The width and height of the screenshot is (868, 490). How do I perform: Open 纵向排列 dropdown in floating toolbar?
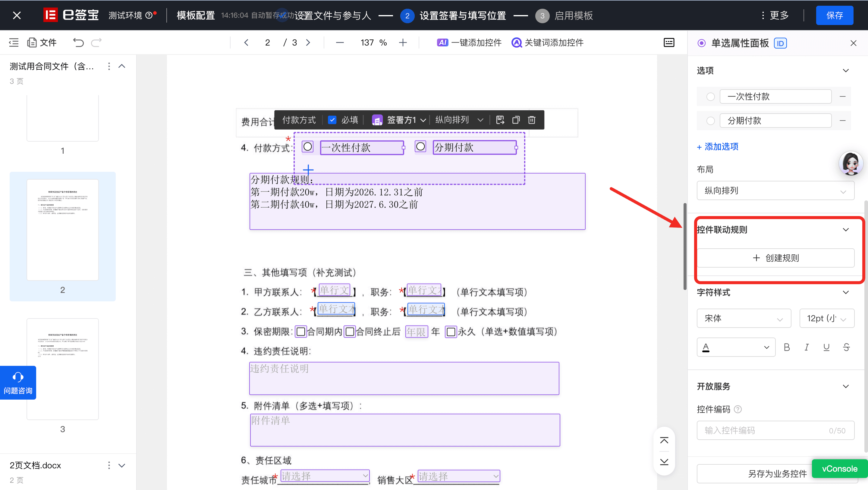459,120
